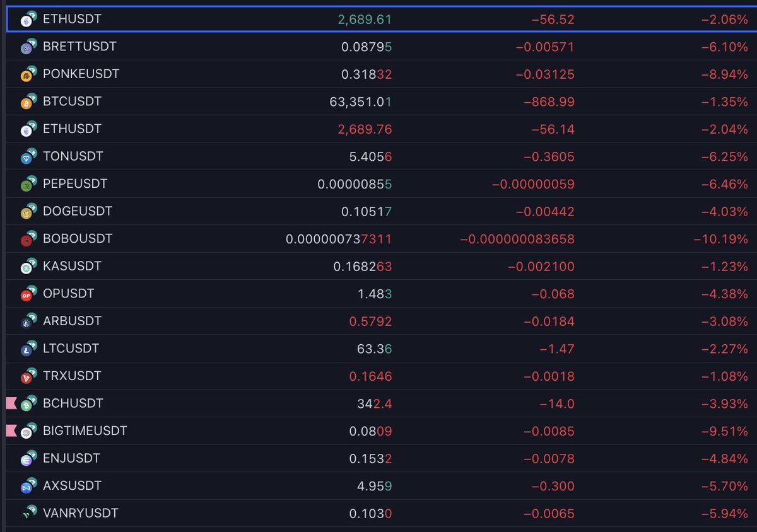Click the BIGTIMEUSDT coin icon
The height and width of the screenshot is (532, 757).
[x=28, y=431]
